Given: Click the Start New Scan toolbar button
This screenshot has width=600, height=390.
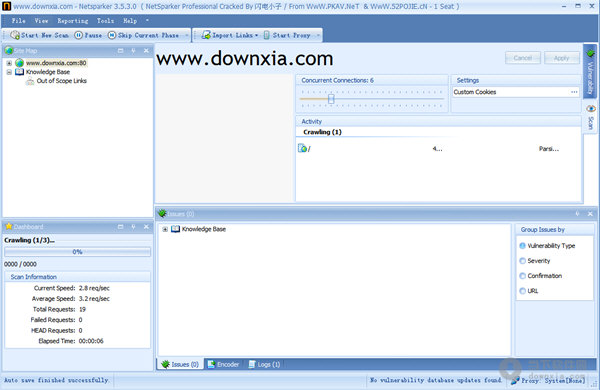Looking at the screenshot, I should coord(39,35).
